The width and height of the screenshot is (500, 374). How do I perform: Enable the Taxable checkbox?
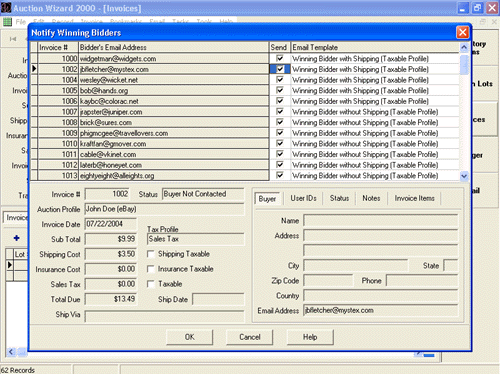pos(151,284)
